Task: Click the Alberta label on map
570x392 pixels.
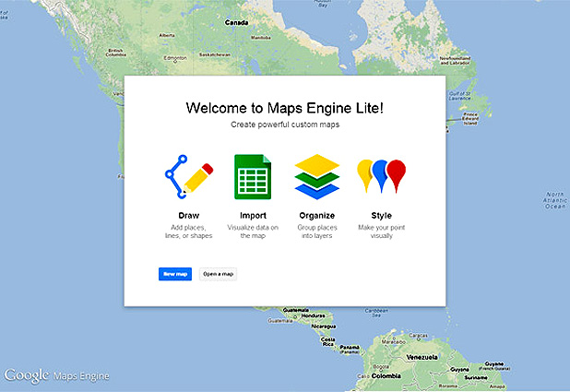Action: click(x=167, y=35)
